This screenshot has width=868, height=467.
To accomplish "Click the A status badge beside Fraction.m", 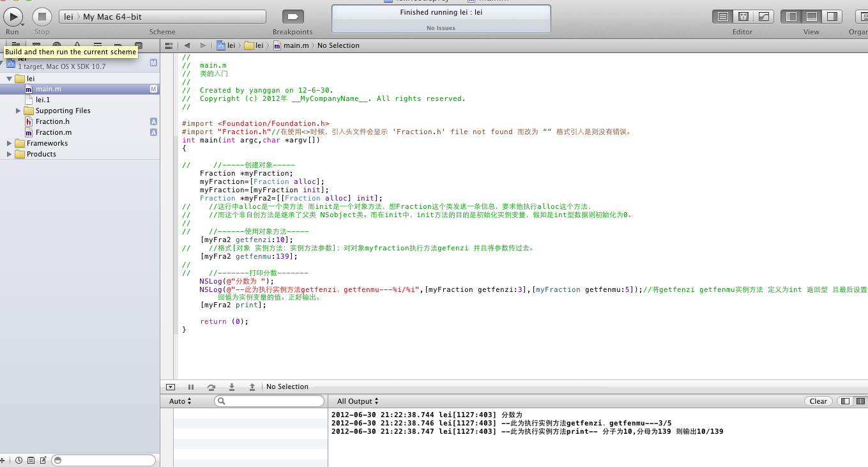I will [x=153, y=132].
